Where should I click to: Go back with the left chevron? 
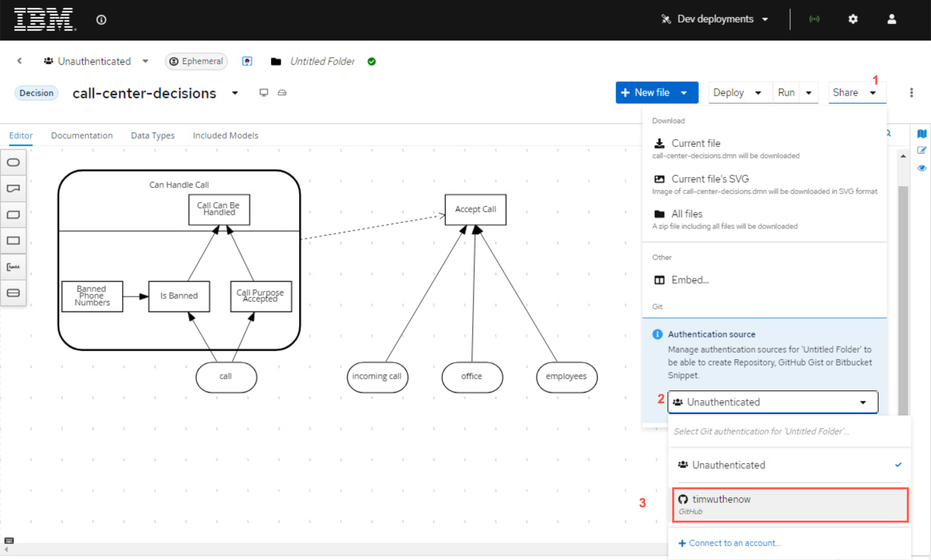click(19, 61)
